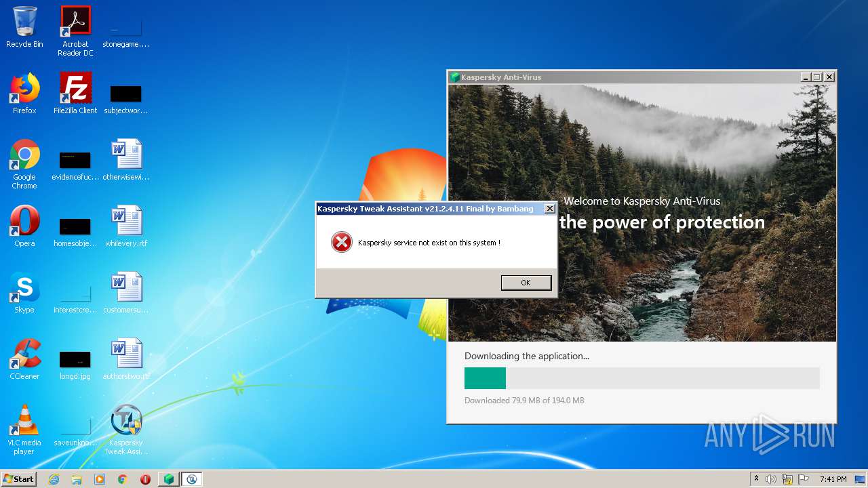Click 'Kaspersky service not exist' message text
Image resolution: width=868 pixels, height=488 pixels.
[429, 243]
